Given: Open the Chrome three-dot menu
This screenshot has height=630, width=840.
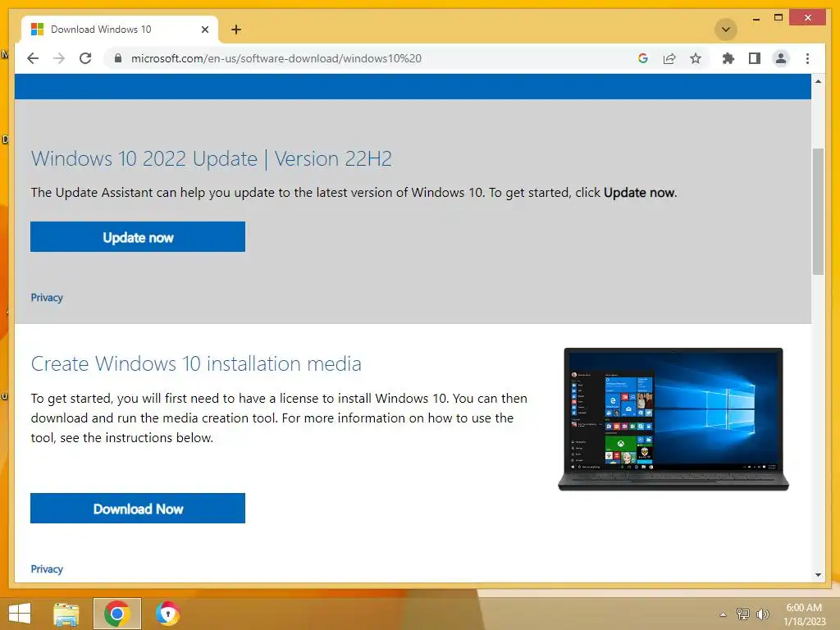Looking at the screenshot, I should 807,58.
